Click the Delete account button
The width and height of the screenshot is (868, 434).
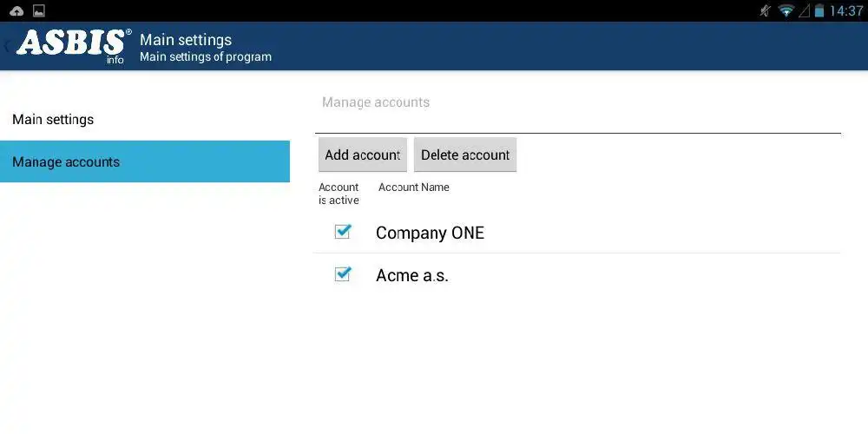[x=465, y=155]
